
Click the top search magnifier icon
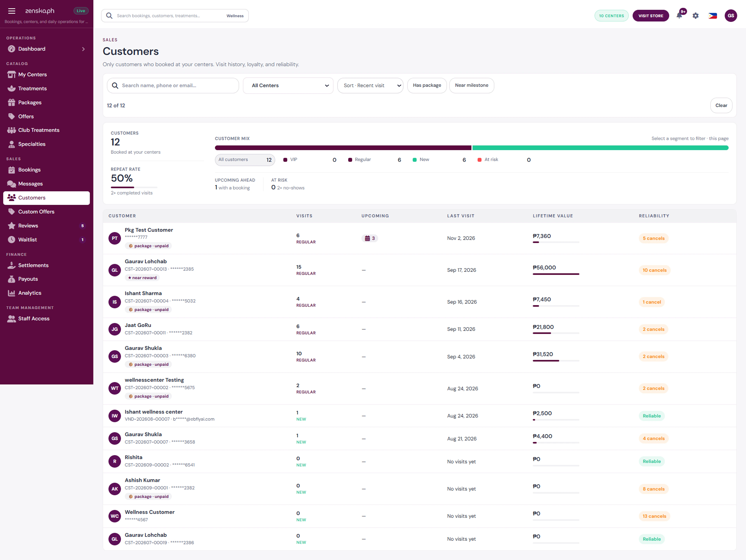pyautogui.click(x=109, y=16)
